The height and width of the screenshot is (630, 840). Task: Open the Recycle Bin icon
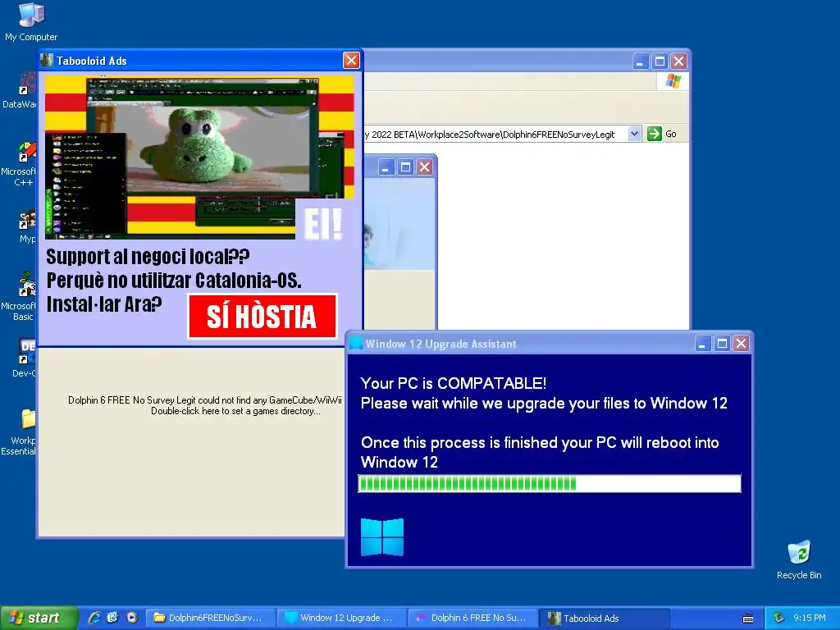[799, 559]
